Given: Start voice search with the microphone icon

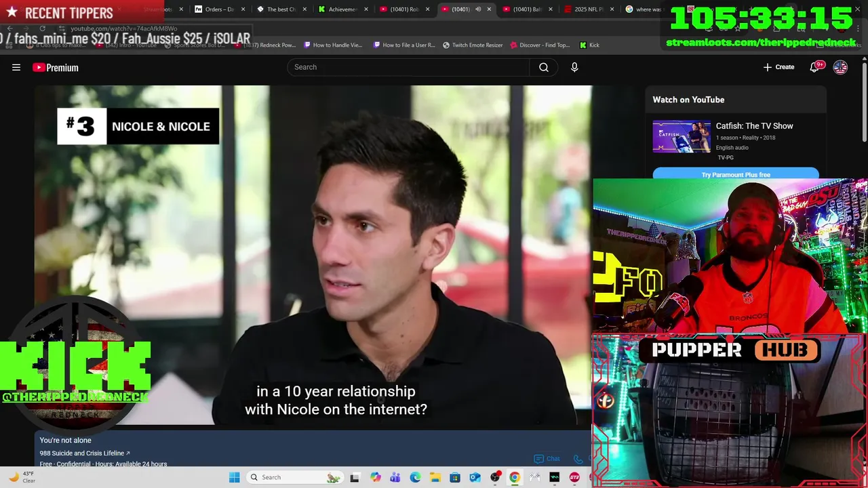Looking at the screenshot, I should 574,67.
